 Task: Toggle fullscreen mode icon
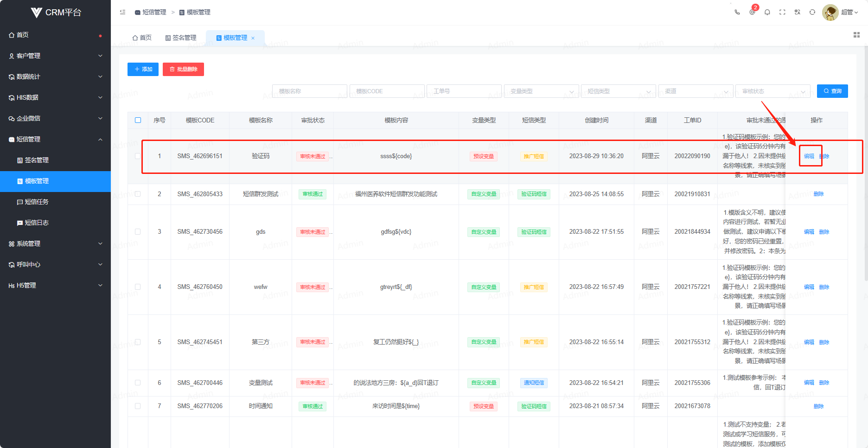point(782,12)
